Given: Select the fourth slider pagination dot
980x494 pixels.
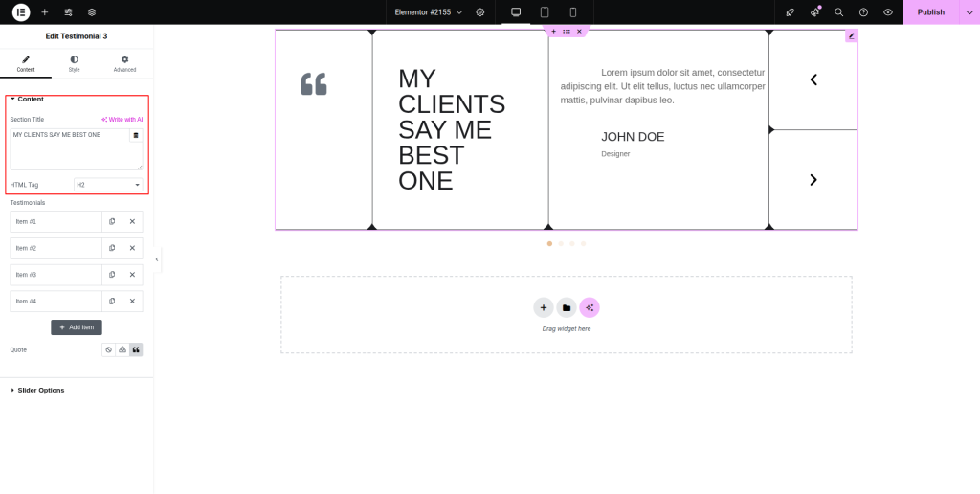Looking at the screenshot, I should coord(583,244).
